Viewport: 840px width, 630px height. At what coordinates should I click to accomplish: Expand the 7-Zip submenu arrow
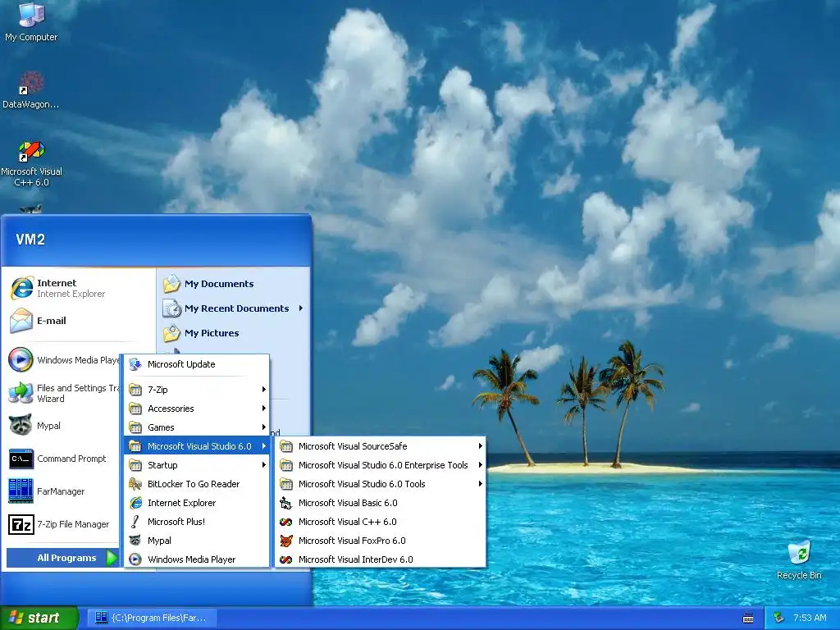pos(264,390)
